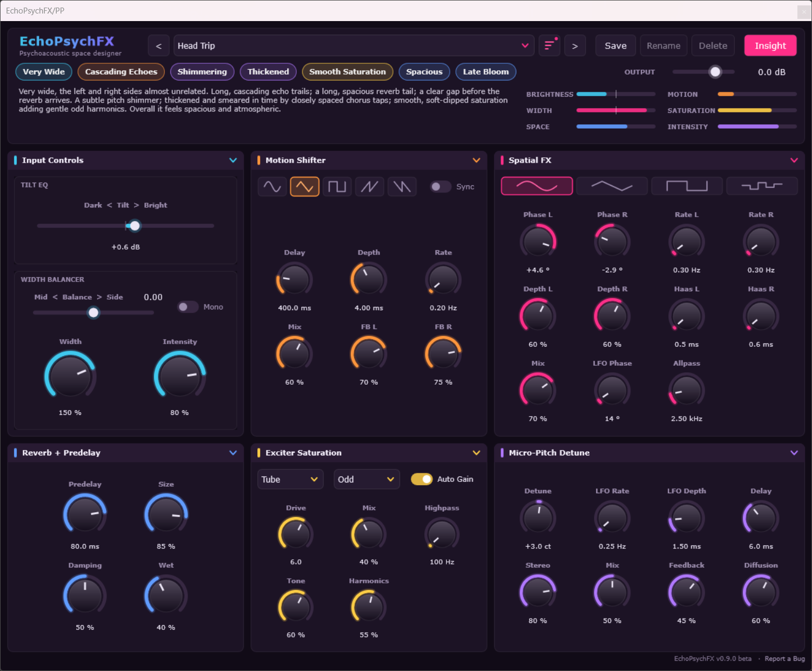Image resolution: width=812 pixels, height=671 pixels.
Task: Click the Reverb Predelay knob
Action: coord(85,514)
